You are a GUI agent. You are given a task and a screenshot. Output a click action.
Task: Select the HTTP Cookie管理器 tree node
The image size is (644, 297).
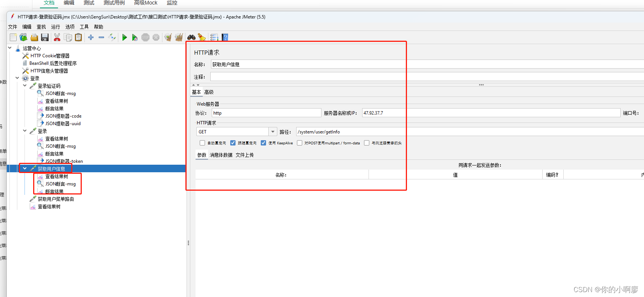[50, 56]
